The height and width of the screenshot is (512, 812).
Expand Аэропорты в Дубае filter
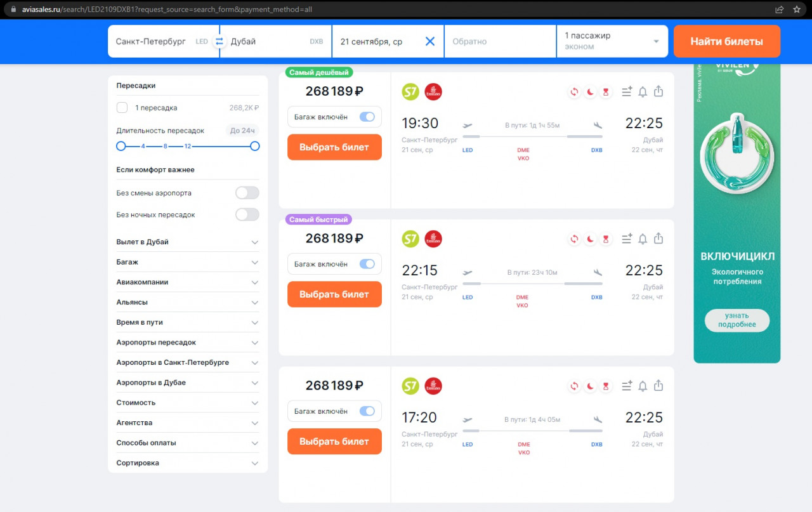[188, 383]
